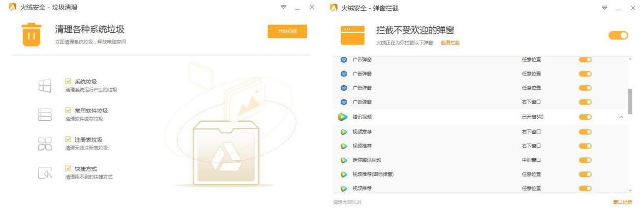Turn off the main popup blocking switch in the 弹窗拦截 header

click(x=619, y=35)
